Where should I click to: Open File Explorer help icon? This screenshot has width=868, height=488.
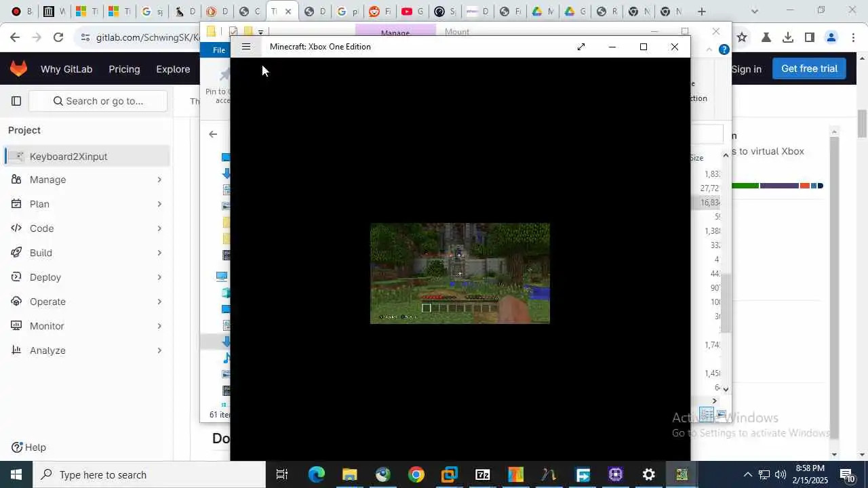(724, 49)
